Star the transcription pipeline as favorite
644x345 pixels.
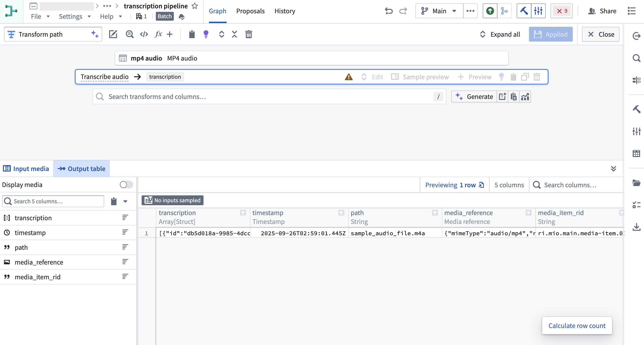(x=195, y=6)
